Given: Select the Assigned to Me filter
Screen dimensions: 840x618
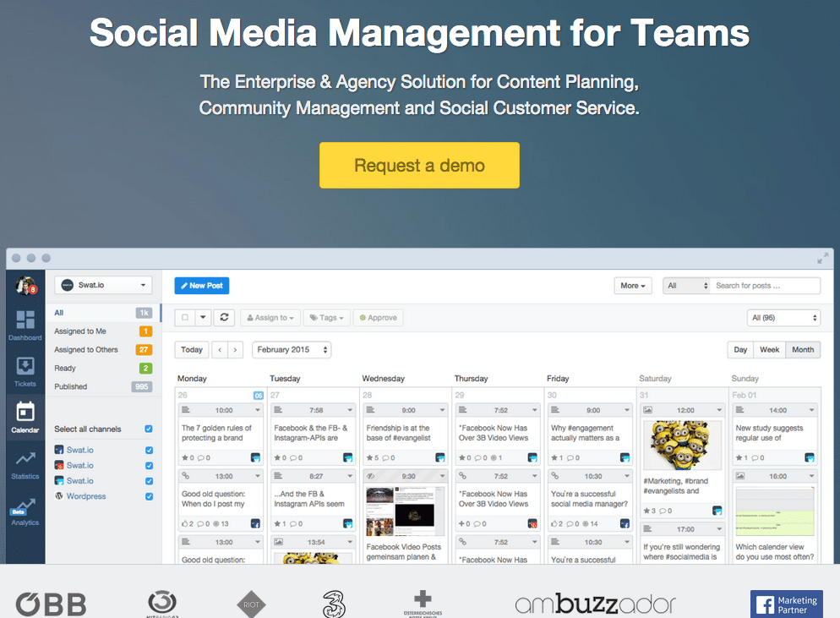Looking at the screenshot, I should 103,331.
